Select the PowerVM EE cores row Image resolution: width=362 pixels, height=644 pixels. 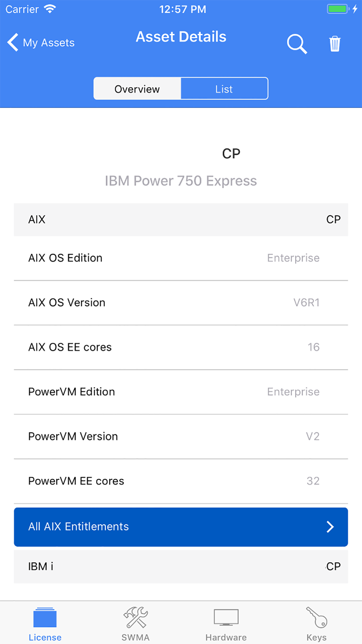[181, 481]
